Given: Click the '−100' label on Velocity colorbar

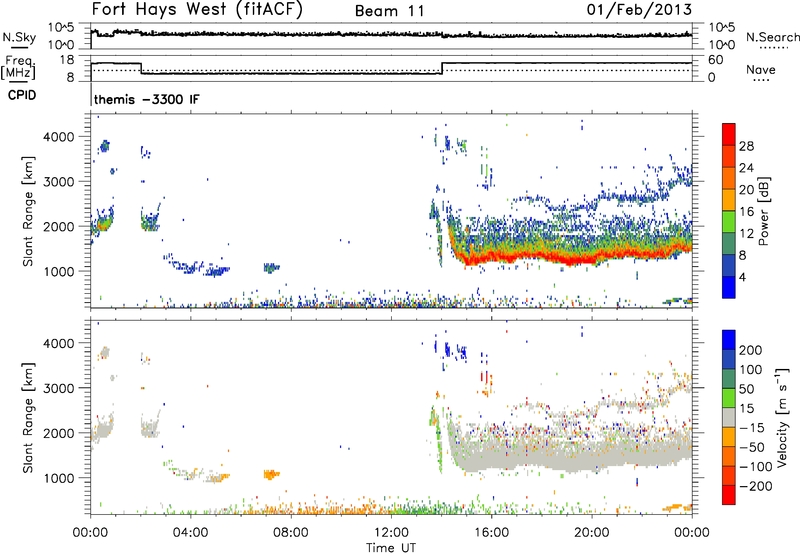Looking at the screenshot, I should [x=758, y=466].
